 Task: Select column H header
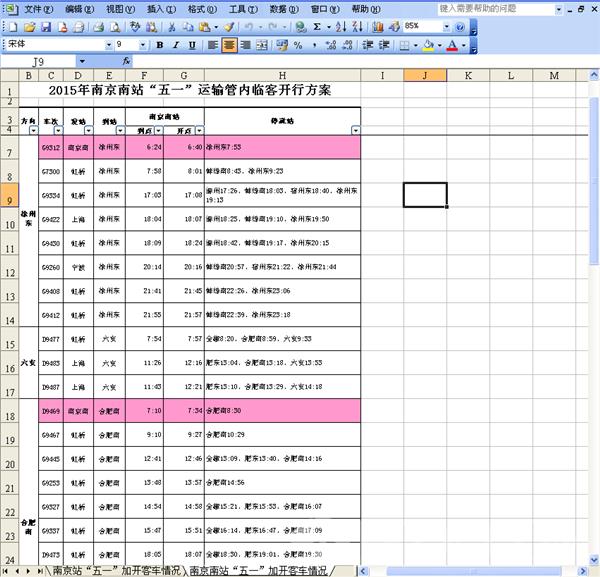click(283, 76)
